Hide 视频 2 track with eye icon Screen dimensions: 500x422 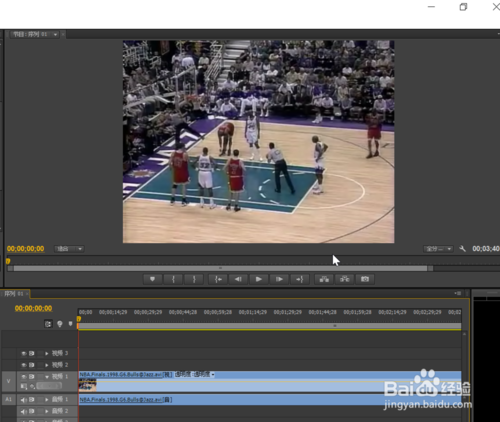pos(24,365)
